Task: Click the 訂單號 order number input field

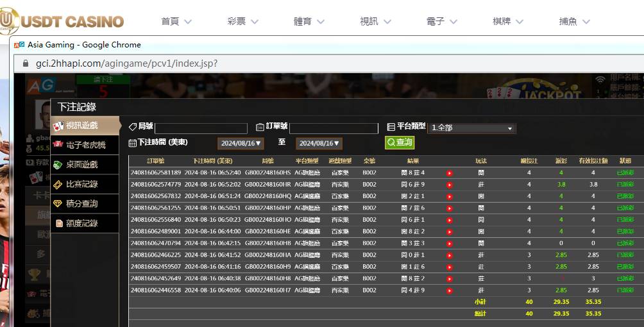Action: coord(334,128)
